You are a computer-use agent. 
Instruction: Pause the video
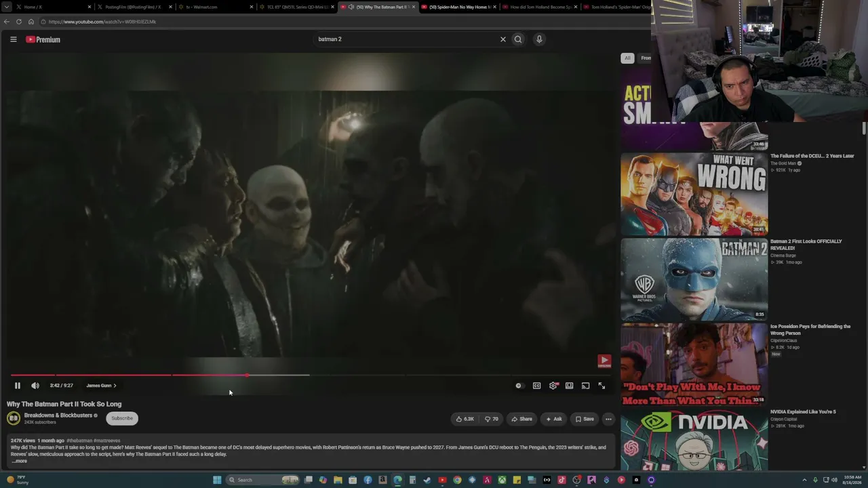tap(18, 386)
